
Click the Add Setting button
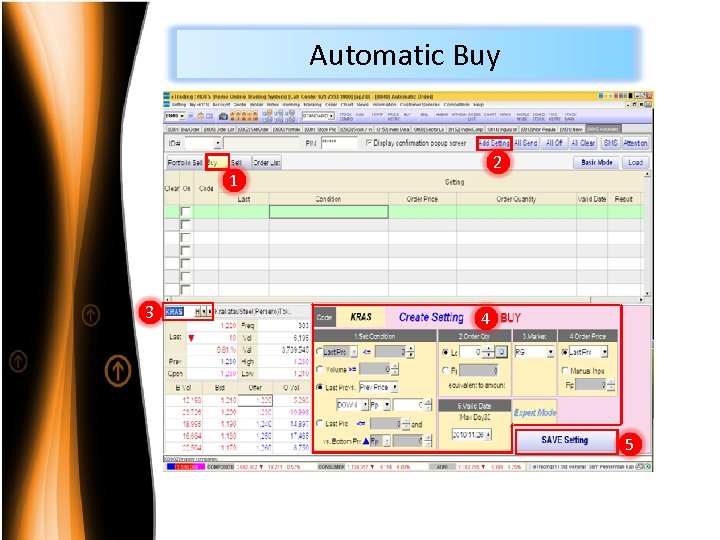coord(494,143)
